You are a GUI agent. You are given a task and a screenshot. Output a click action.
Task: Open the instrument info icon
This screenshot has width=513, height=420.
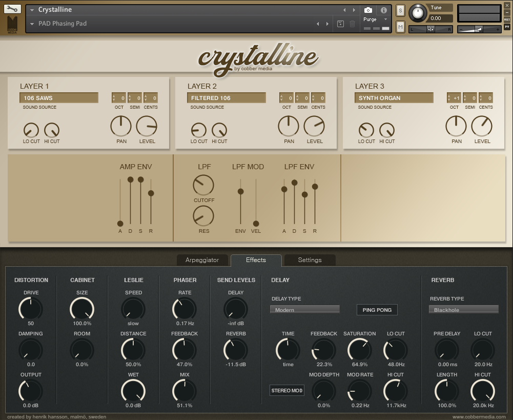click(x=384, y=10)
